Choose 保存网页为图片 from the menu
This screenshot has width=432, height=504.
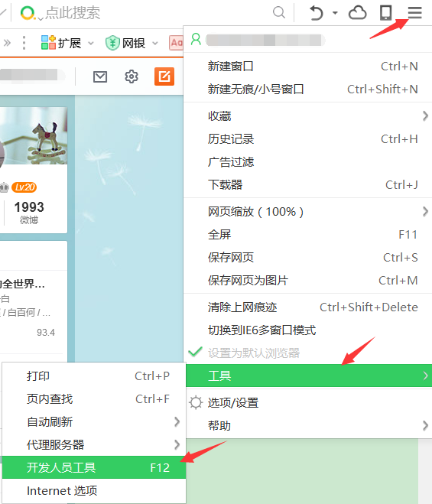click(x=309, y=280)
